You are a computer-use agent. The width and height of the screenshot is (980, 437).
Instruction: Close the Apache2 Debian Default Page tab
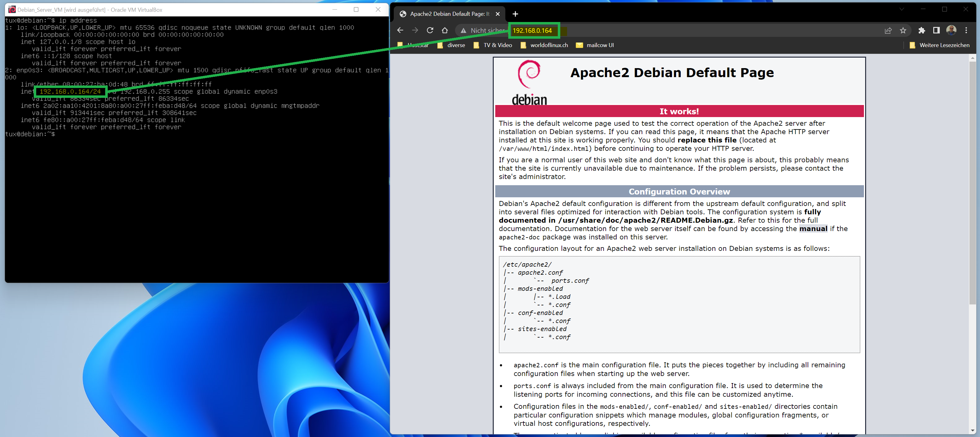click(497, 14)
